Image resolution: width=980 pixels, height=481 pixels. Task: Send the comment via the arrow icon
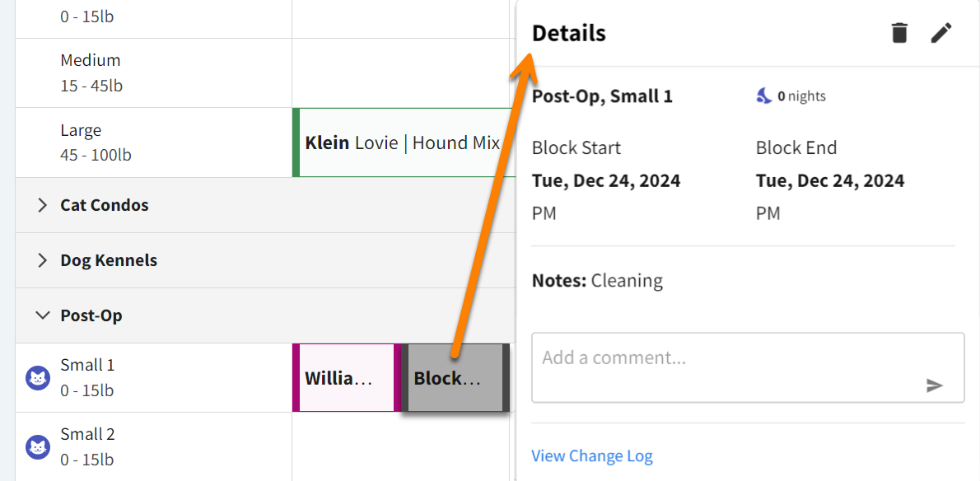pyautogui.click(x=936, y=385)
